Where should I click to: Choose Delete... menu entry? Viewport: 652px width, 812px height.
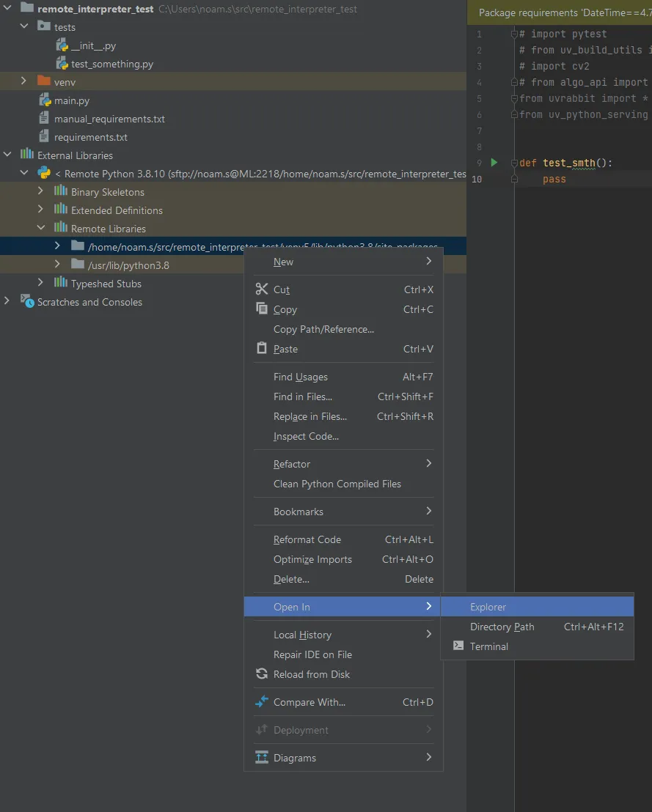coord(344,578)
